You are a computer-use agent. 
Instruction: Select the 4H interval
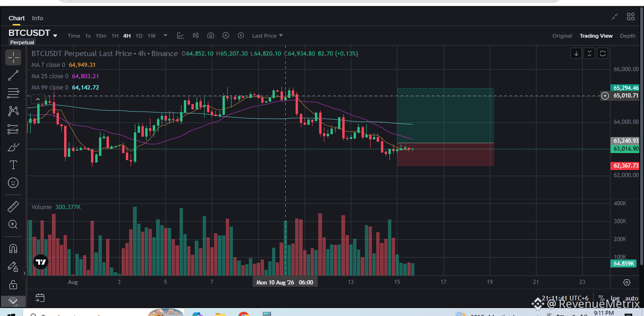pos(127,36)
